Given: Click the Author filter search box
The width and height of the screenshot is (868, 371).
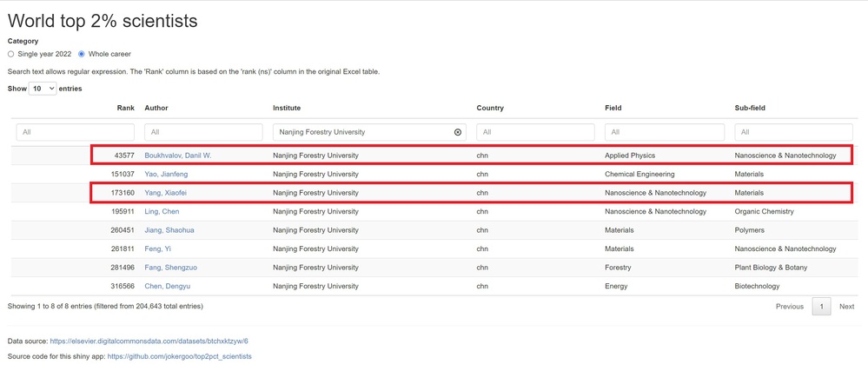Looking at the screenshot, I should pyautogui.click(x=203, y=132).
